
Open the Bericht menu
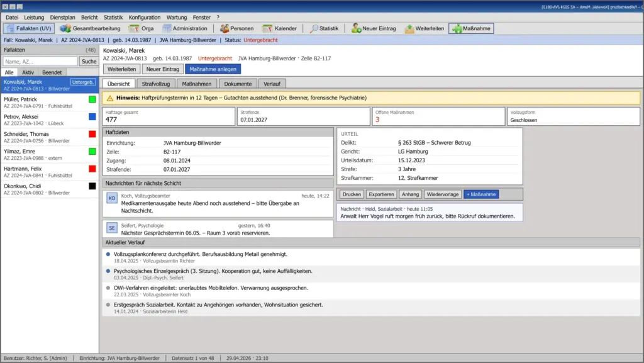89,17
